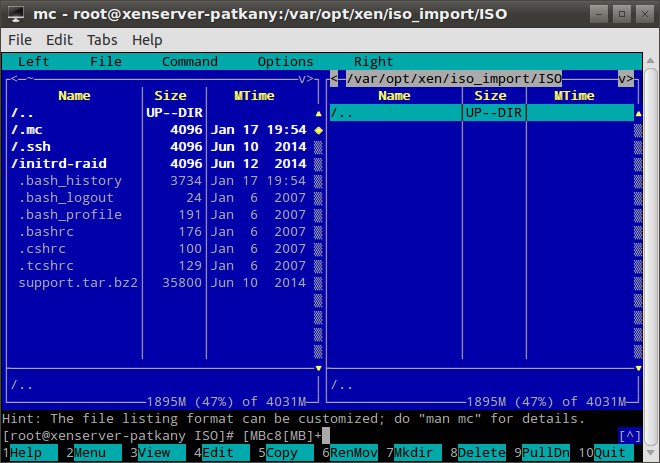660x463 pixels.
Task: Open left panel history list v arrow
Action: tap(303, 79)
